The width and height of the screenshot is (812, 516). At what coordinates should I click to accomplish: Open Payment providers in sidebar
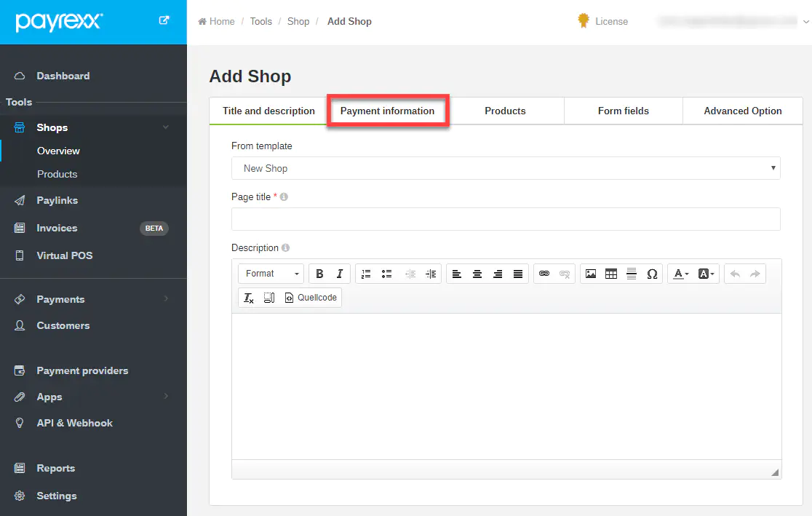(82, 370)
